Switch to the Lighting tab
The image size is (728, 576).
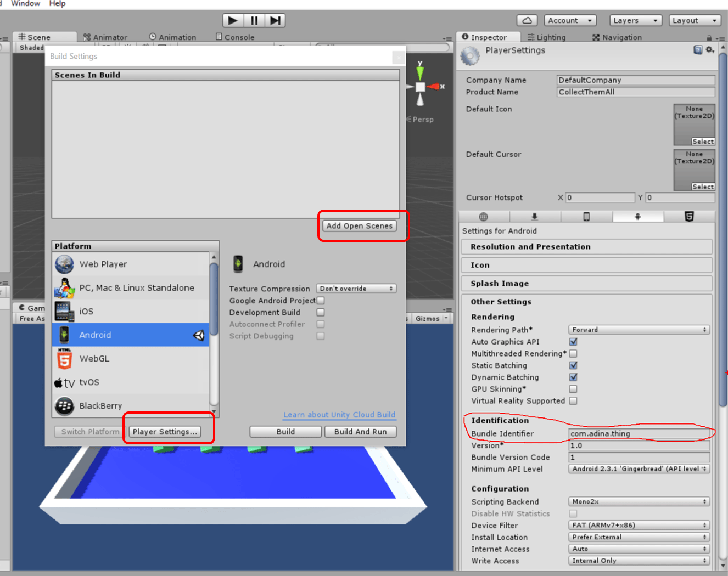click(546, 37)
